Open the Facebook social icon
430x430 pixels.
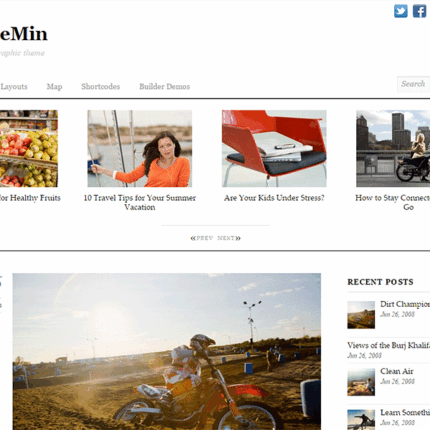[x=419, y=11]
